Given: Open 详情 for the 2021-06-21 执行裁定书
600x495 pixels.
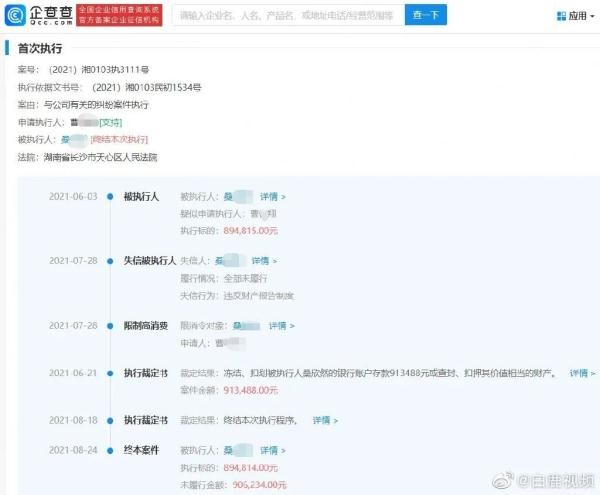Looking at the screenshot, I should click(582, 373).
